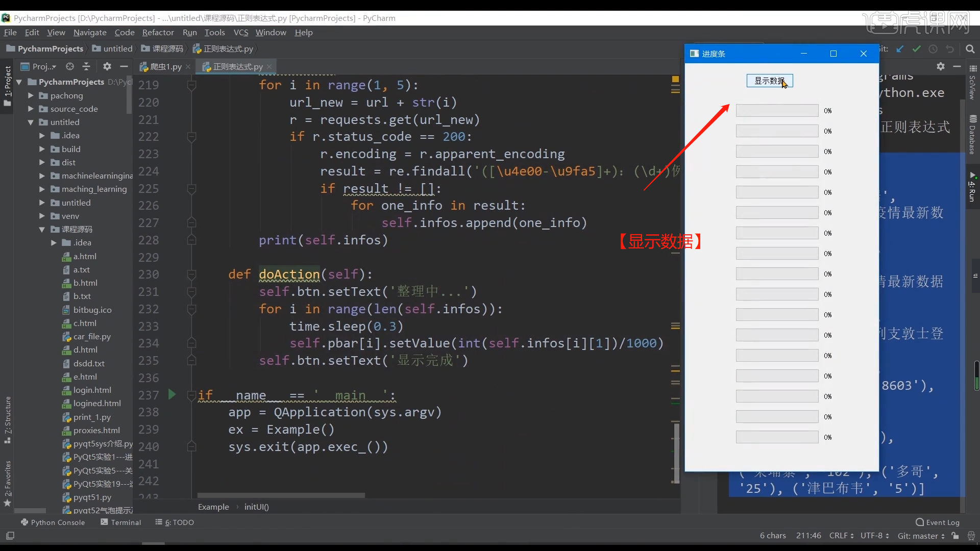Click the first progress bar in 进度条 window
This screenshot has height=551, width=980.
click(777, 111)
